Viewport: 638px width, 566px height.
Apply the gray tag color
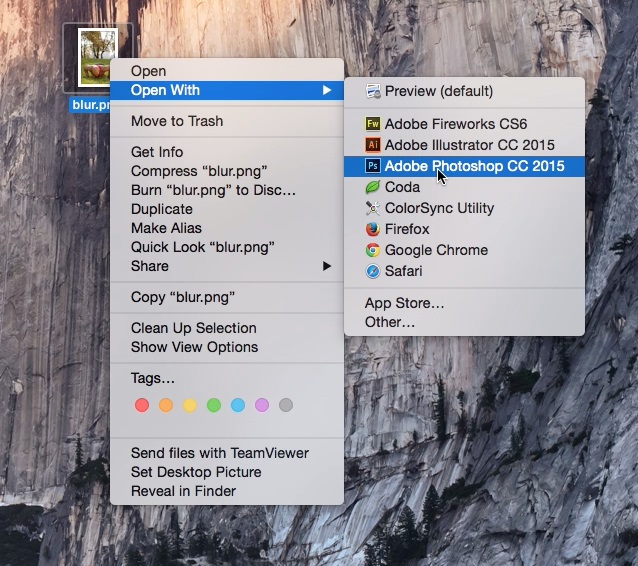286,405
